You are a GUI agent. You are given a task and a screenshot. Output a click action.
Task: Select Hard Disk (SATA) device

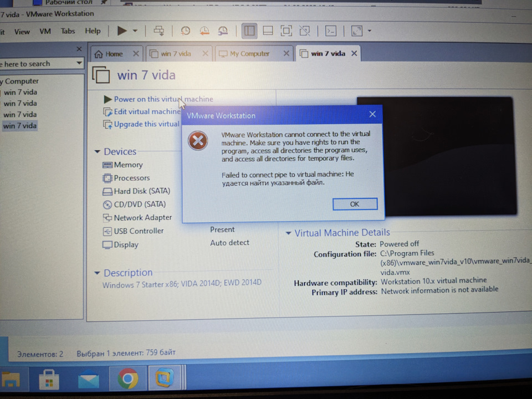(x=141, y=191)
